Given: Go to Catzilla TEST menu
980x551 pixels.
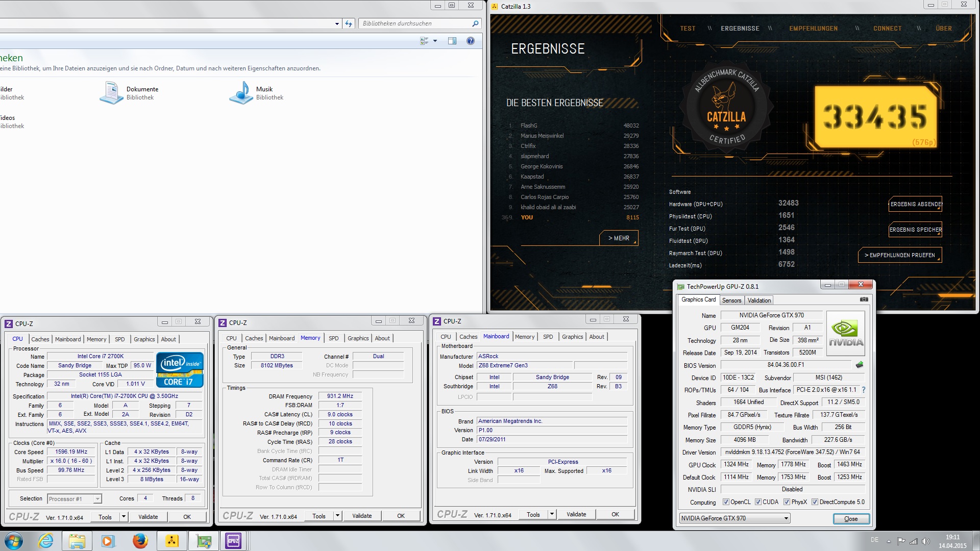Looking at the screenshot, I should coord(688,29).
